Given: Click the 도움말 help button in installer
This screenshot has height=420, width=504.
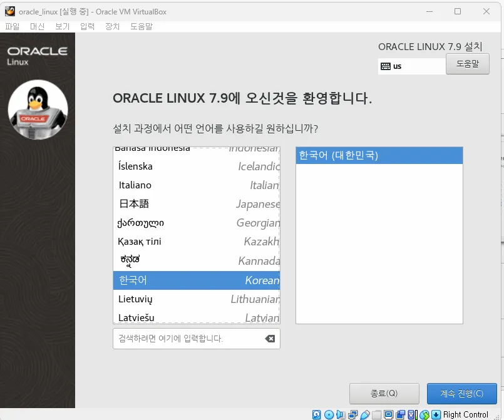Looking at the screenshot, I should pyautogui.click(x=467, y=64).
